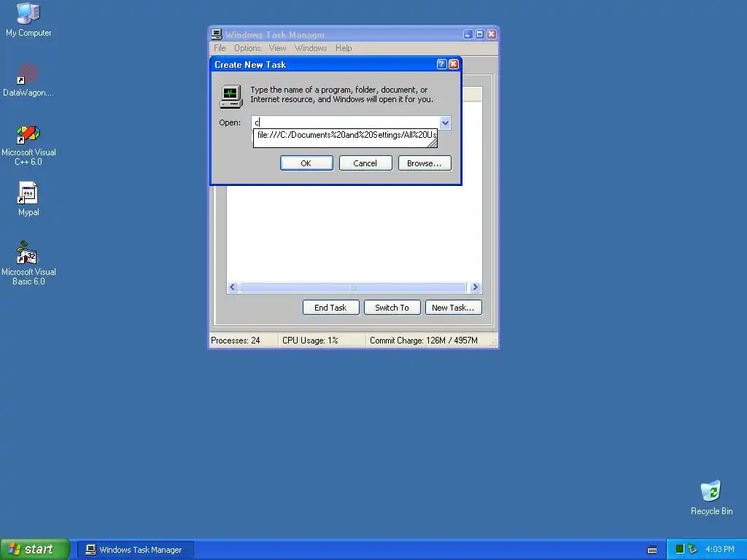Image resolution: width=747 pixels, height=560 pixels.
Task: Confirm with the OK button
Action: [306, 163]
